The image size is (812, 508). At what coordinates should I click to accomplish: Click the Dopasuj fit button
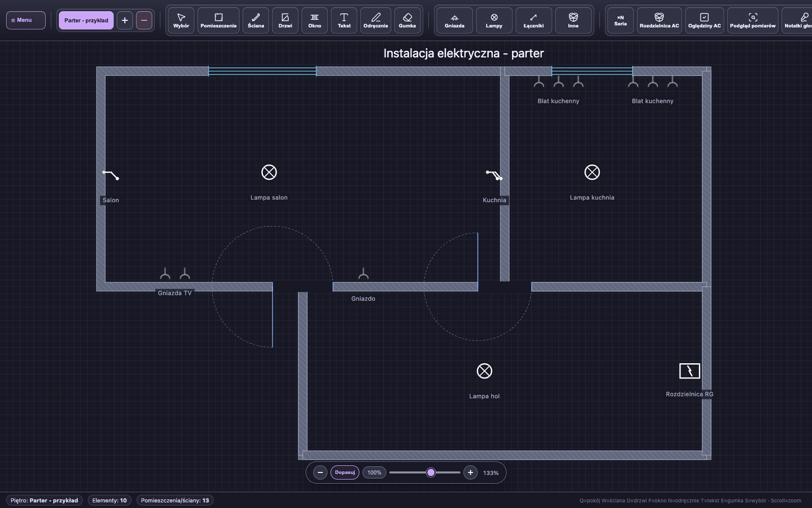click(345, 472)
